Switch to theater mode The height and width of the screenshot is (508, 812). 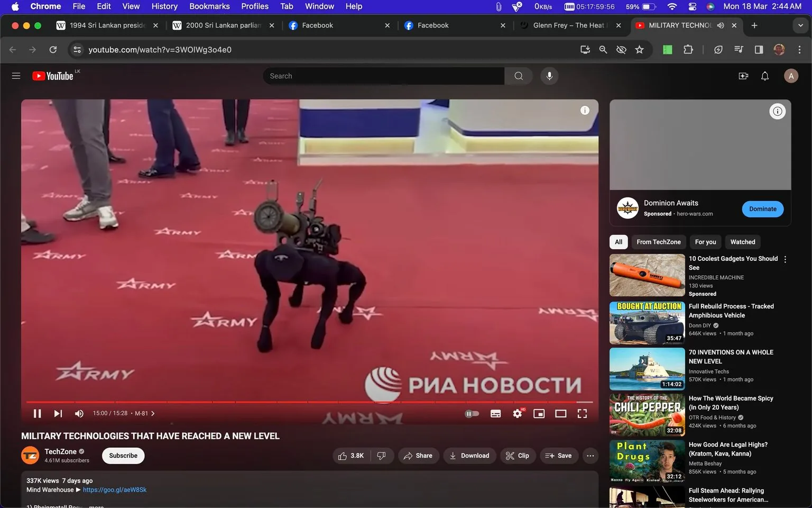(560, 413)
